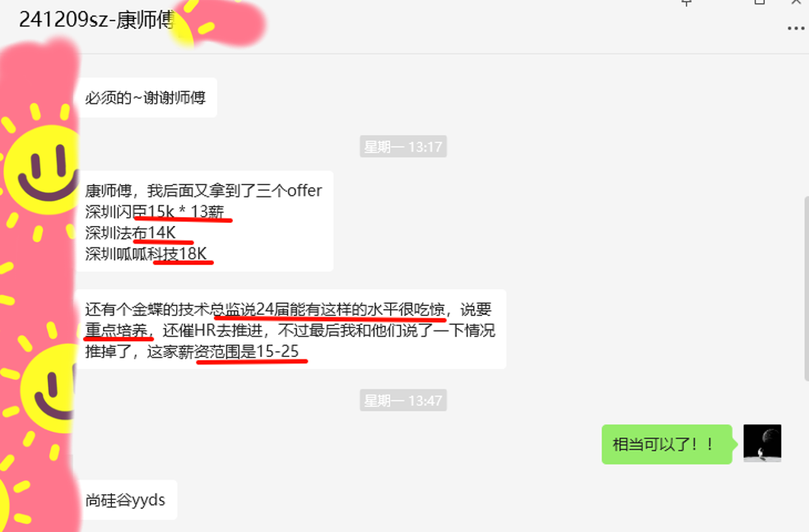Pin the chat window on top

pyautogui.click(x=686, y=2)
